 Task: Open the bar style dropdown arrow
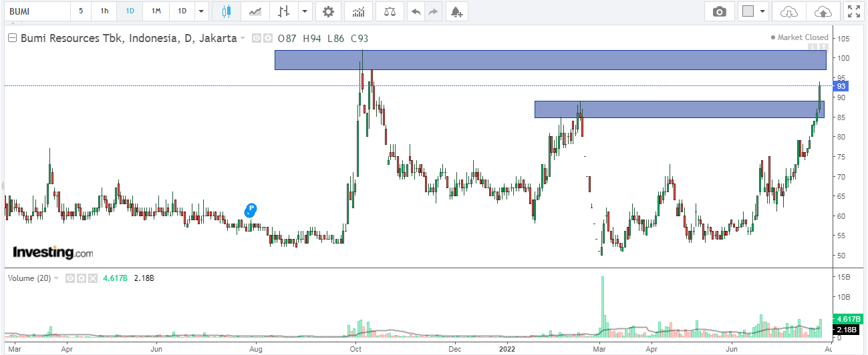point(305,11)
